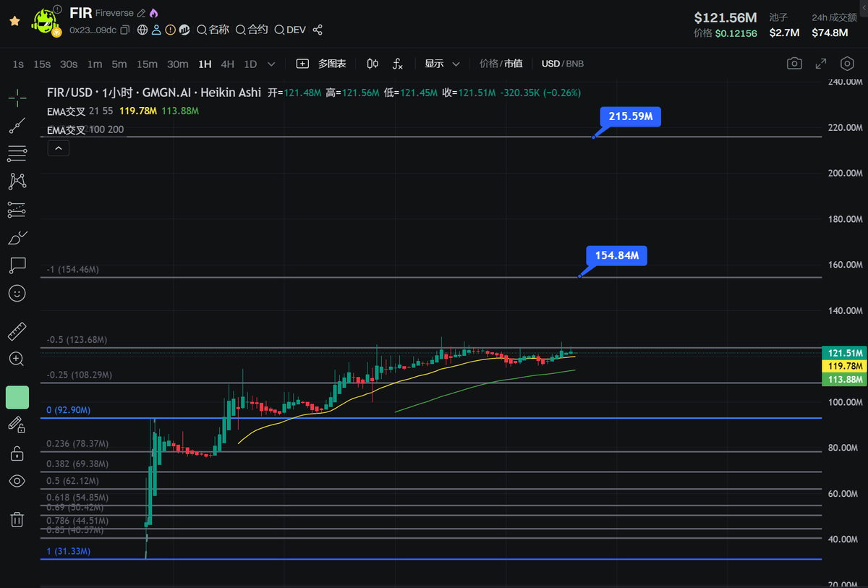Expand the timeframe interval dropdown chevron
This screenshot has width=868, height=588.
[x=271, y=64]
